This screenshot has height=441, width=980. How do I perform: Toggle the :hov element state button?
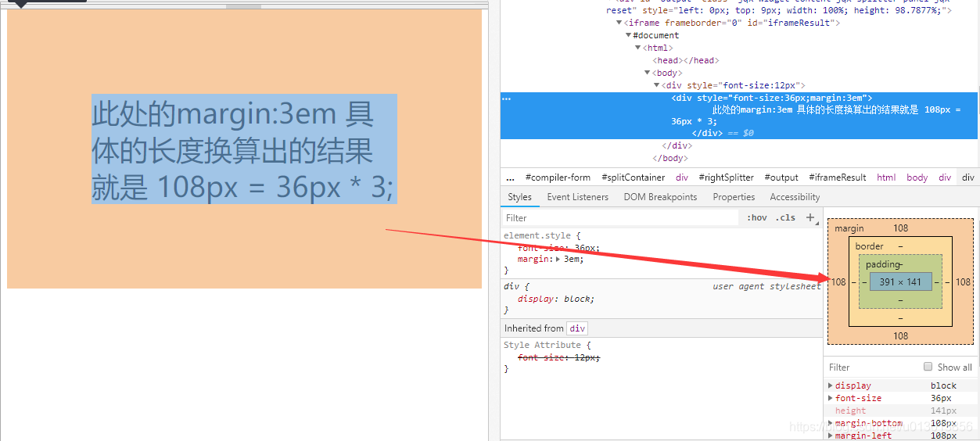pyautogui.click(x=756, y=218)
